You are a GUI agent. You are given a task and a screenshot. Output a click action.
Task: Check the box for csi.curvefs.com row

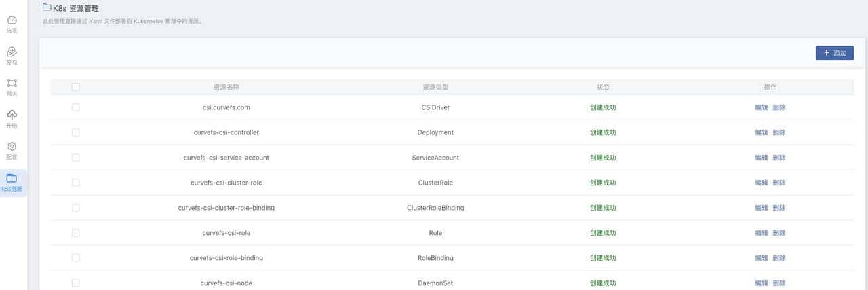click(x=75, y=107)
